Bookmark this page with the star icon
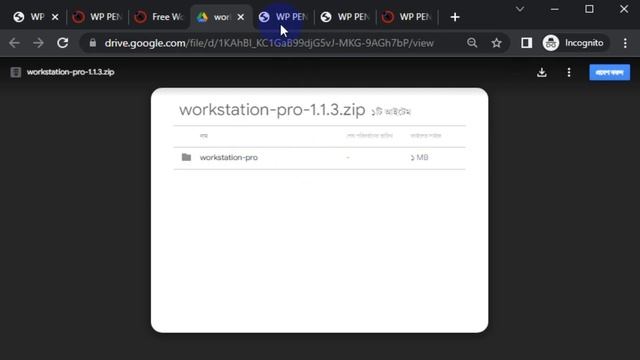The height and width of the screenshot is (360, 640). coord(496,43)
